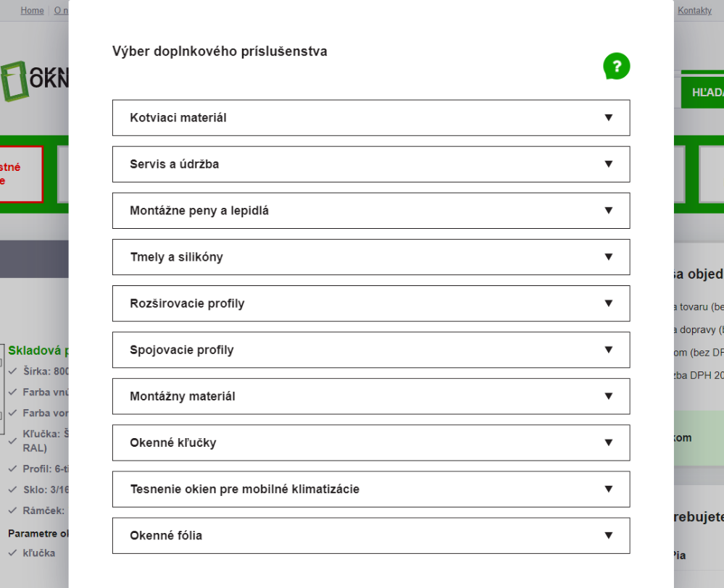Expand Tesnenie okien pre mobilné klimatizácie
The image size is (724, 588).
[x=370, y=489]
